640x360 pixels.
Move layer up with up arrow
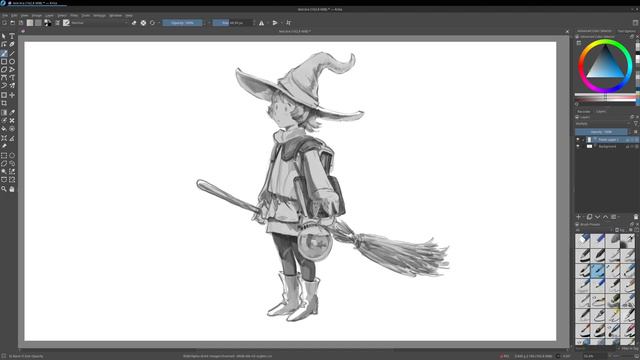606,217
